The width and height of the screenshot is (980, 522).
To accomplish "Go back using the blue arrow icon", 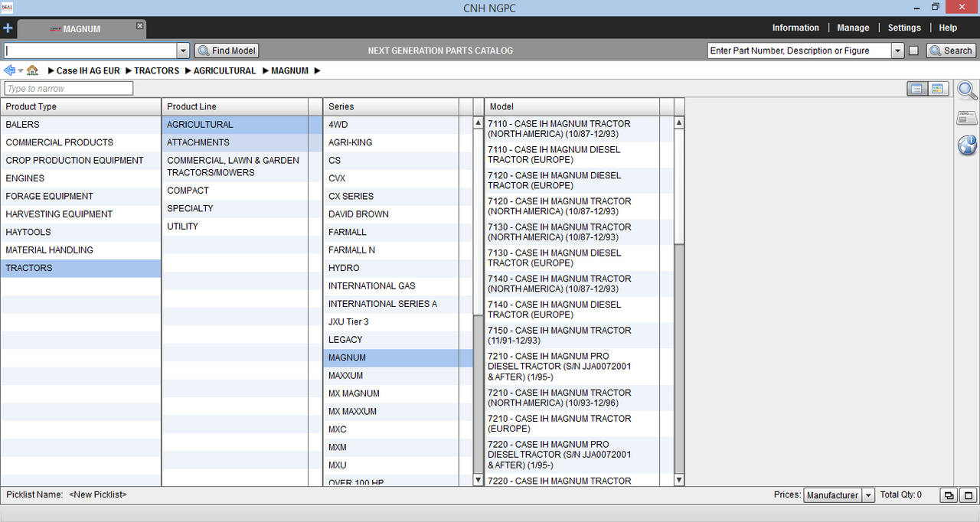I will tap(10, 70).
